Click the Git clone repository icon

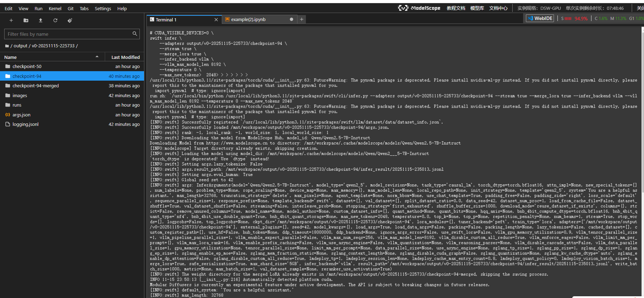pyautogui.click(x=70, y=20)
